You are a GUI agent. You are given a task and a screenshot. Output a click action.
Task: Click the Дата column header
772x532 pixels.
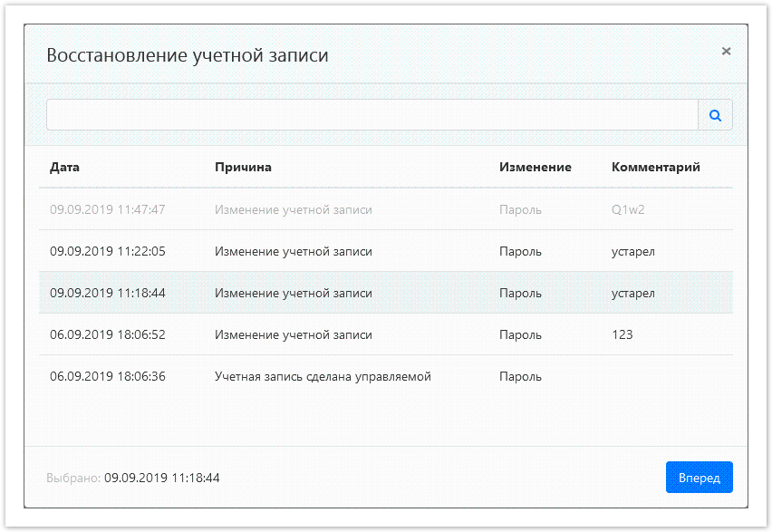65,167
